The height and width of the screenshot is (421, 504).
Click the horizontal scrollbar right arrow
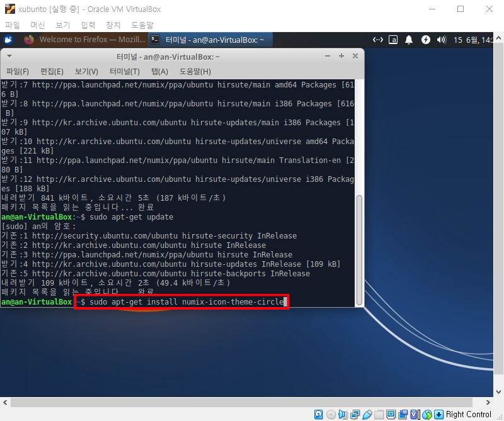tap(488, 402)
